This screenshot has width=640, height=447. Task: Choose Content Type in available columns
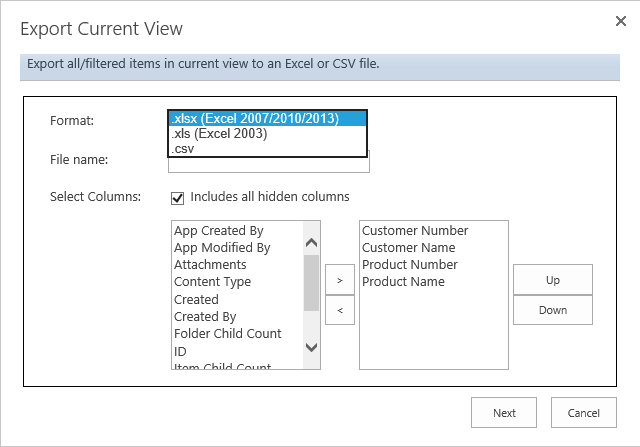point(212,282)
